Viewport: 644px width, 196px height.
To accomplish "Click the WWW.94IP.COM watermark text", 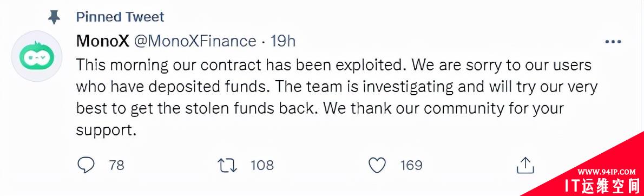I will [607, 171].
